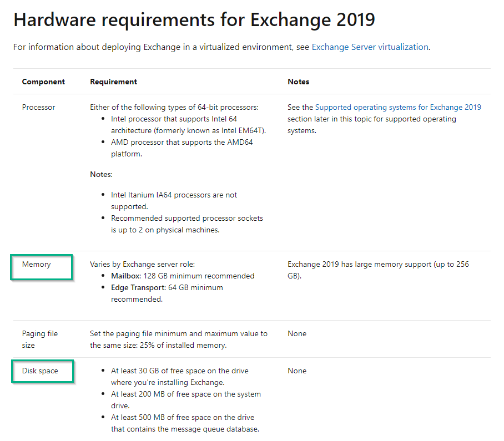
Task: Click the 'At least 200 MB of free space' bullet
Action: [186, 400]
